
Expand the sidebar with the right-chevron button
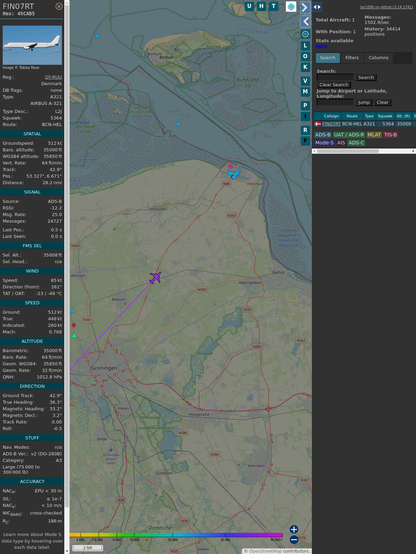305,7
